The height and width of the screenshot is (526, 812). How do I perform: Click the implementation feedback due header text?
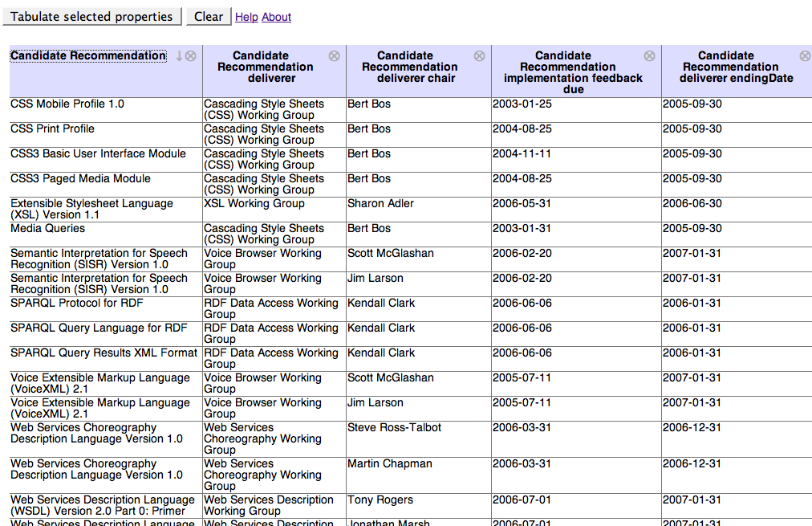[x=573, y=72]
